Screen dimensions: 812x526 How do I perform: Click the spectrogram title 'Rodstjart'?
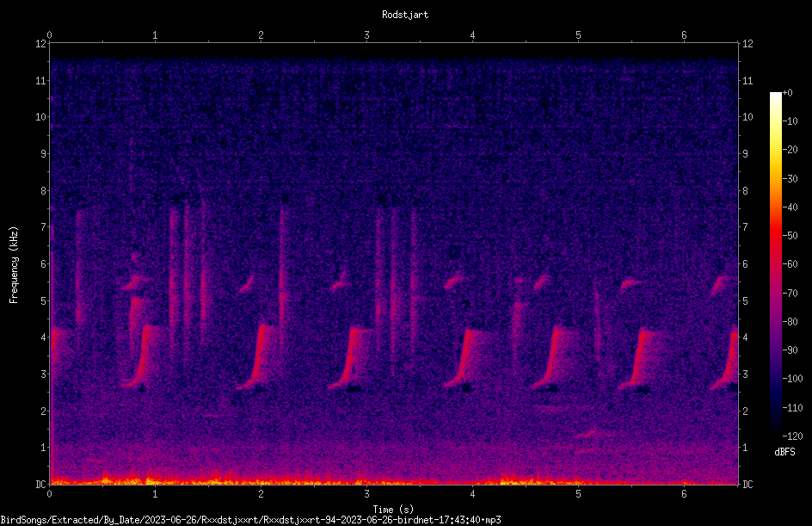(405, 15)
